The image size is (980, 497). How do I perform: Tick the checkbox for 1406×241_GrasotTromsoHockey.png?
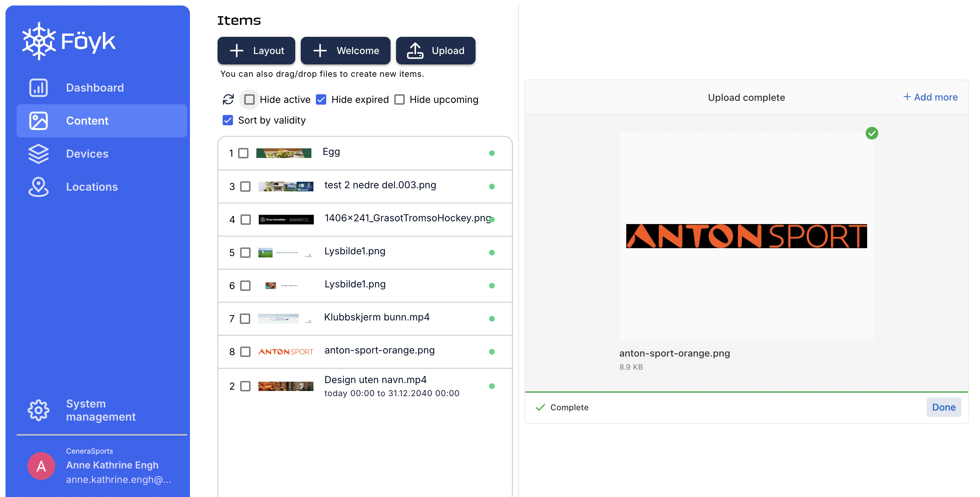(x=246, y=220)
